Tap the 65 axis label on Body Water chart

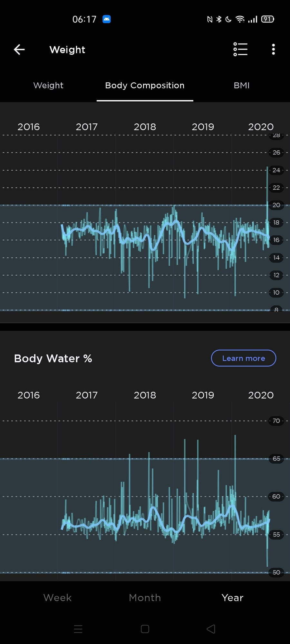(x=276, y=459)
